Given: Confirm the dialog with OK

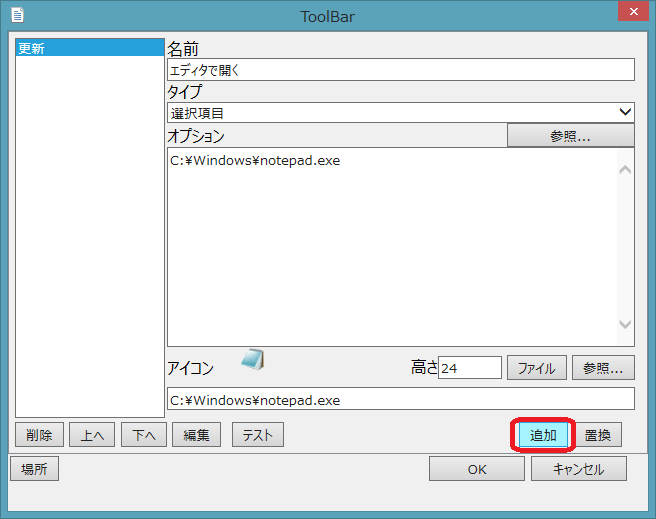Looking at the screenshot, I should point(476,469).
